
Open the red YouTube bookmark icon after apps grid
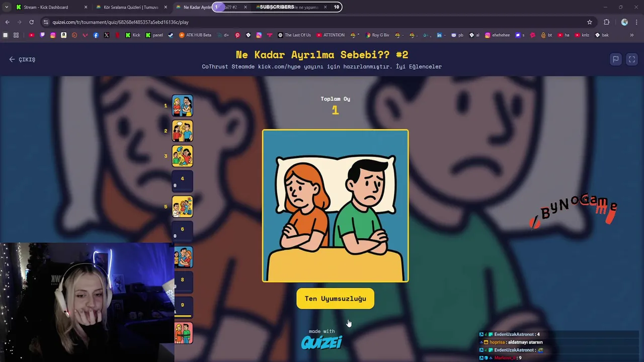(x=31, y=35)
